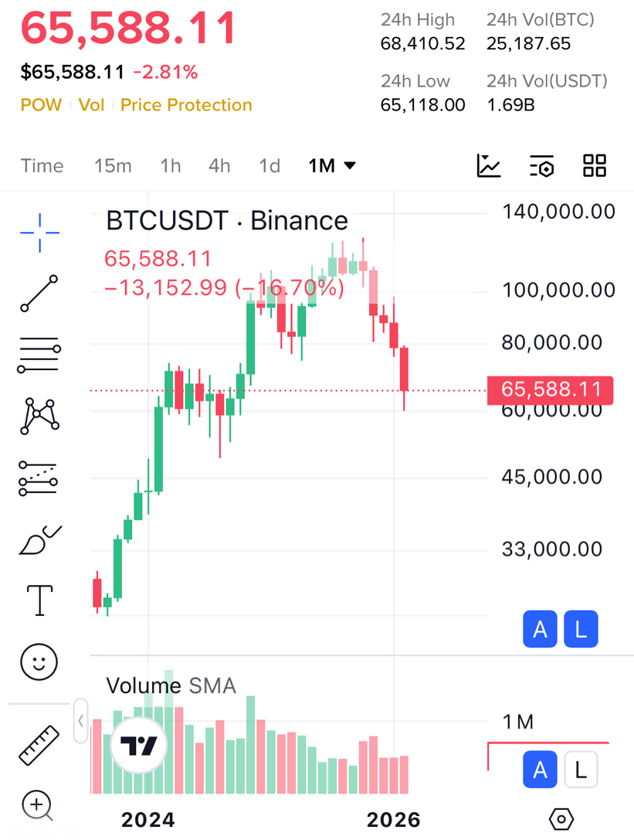Select the crosshair cursor tool
This screenshot has height=840, width=634.
pos(39,232)
